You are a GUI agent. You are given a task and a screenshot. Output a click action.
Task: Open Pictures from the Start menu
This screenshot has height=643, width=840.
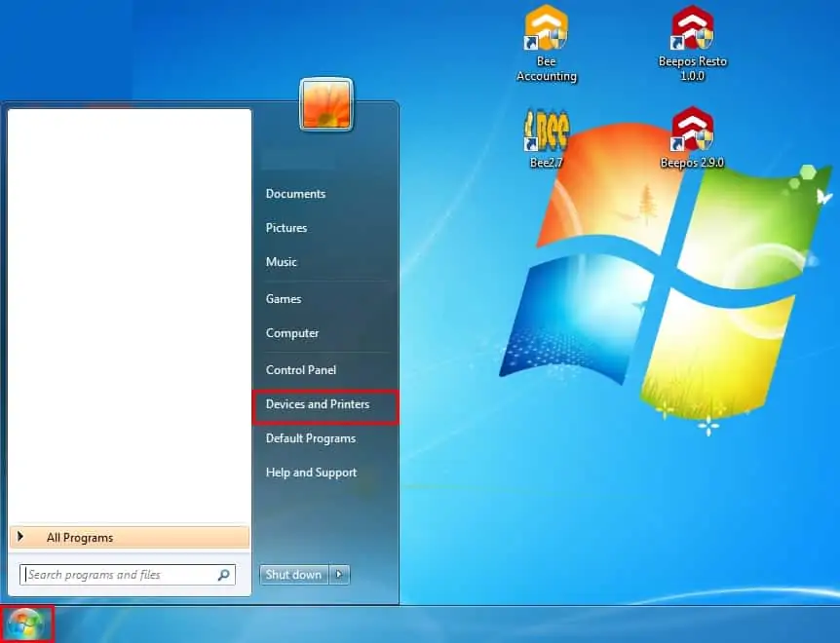click(x=286, y=228)
